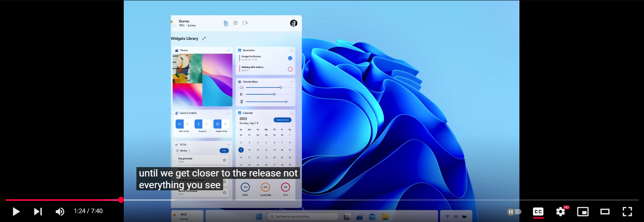Expand the Wi-Fi quick control chevron
Screen dimensions: 644x222
(187, 124)
